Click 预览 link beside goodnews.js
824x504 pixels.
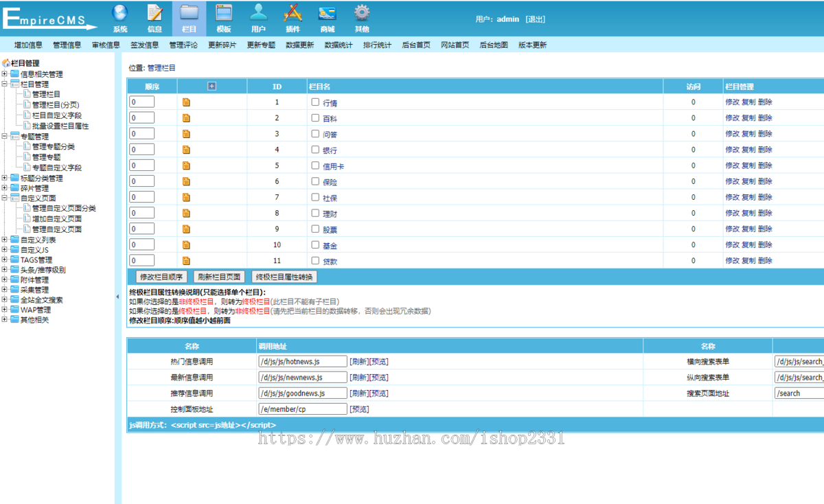click(379, 393)
